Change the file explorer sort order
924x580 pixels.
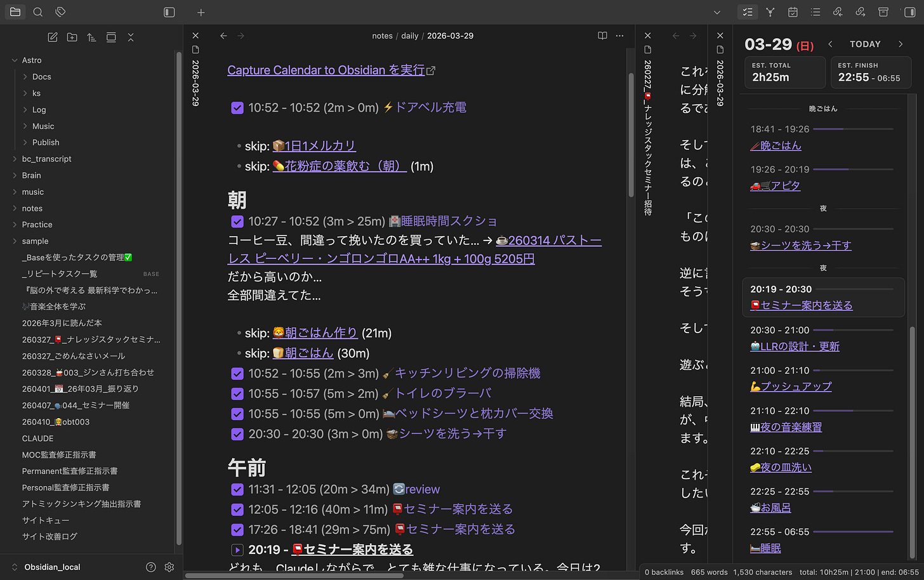click(x=91, y=37)
